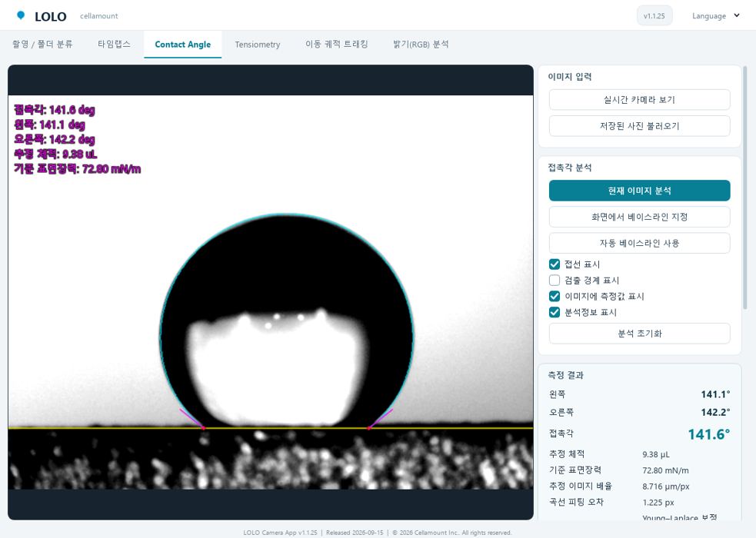756x538 pixels.
Task: Go to the Tensiometry tab
Action: point(258,45)
